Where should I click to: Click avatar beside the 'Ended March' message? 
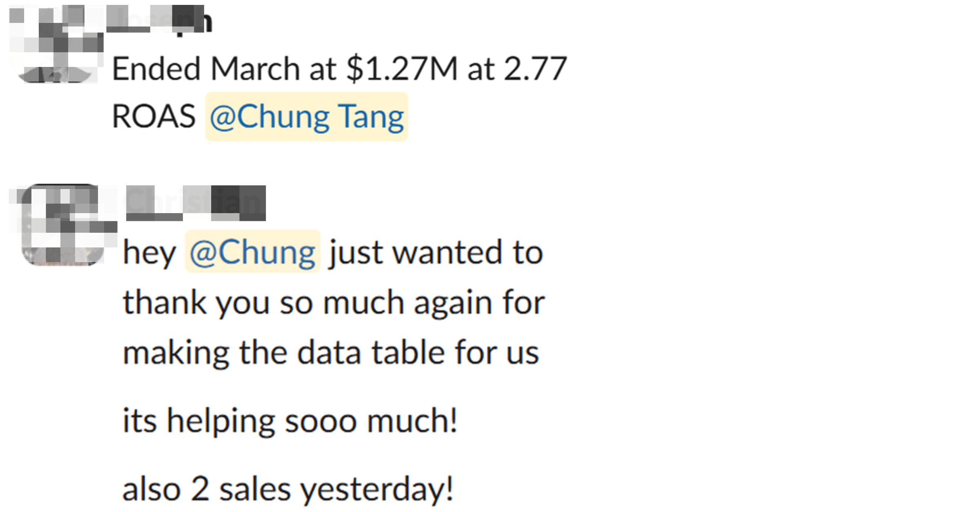click(x=56, y=44)
